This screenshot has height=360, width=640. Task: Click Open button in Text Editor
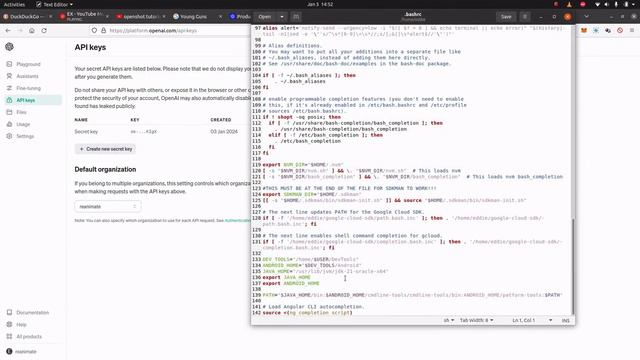[x=264, y=17]
